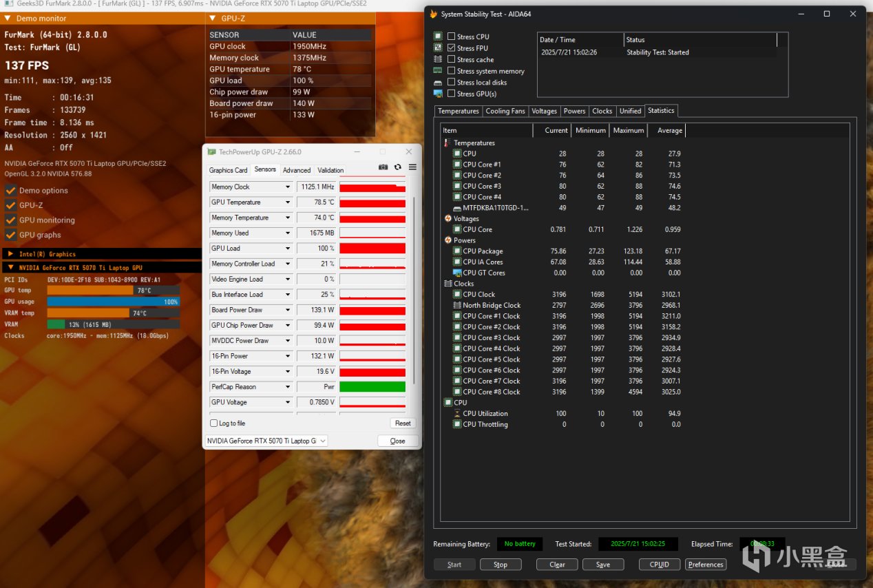Enable the Stress local disks checkbox
873x588 pixels.
tap(451, 83)
